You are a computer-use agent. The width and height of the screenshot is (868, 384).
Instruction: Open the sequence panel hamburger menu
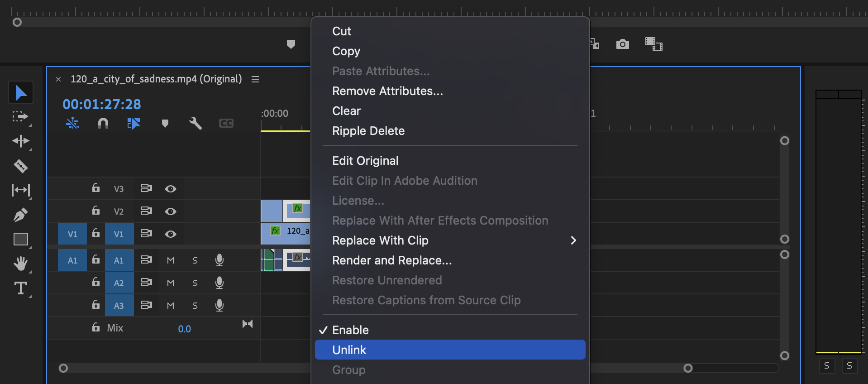(x=255, y=79)
